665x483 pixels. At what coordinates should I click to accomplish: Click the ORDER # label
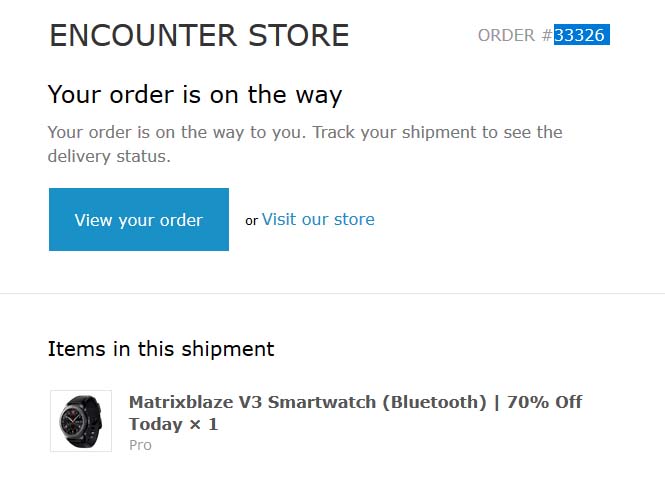[x=514, y=36]
